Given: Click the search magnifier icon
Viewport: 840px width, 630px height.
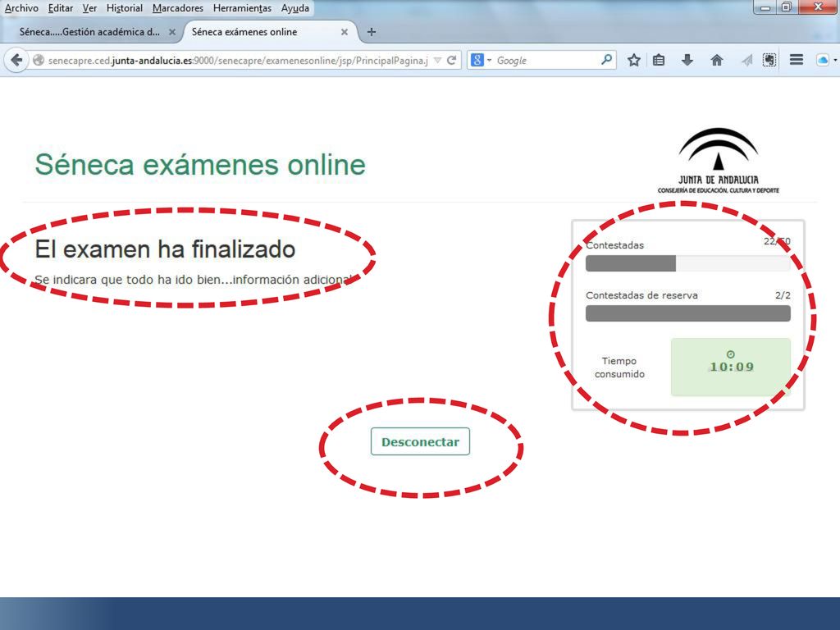Looking at the screenshot, I should tap(606, 59).
